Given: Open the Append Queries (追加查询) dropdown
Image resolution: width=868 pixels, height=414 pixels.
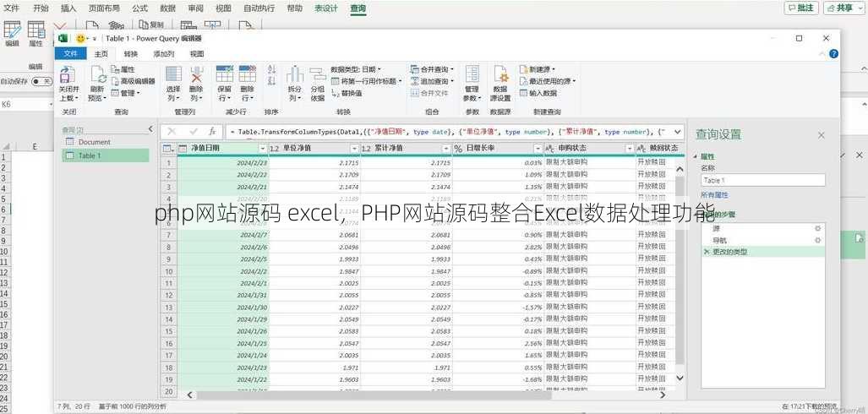Looking at the screenshot, I should coord(433,81).
